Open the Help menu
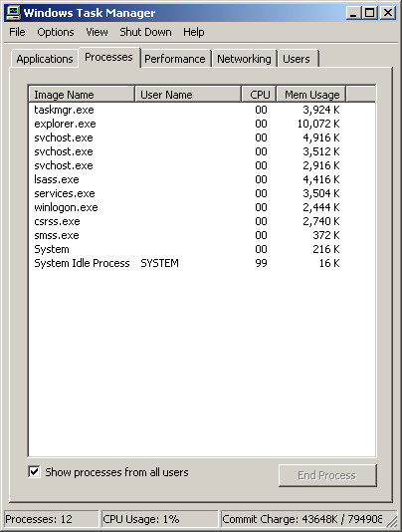The image size is (402, 532). pyautogui.click(x=194, y=32)
